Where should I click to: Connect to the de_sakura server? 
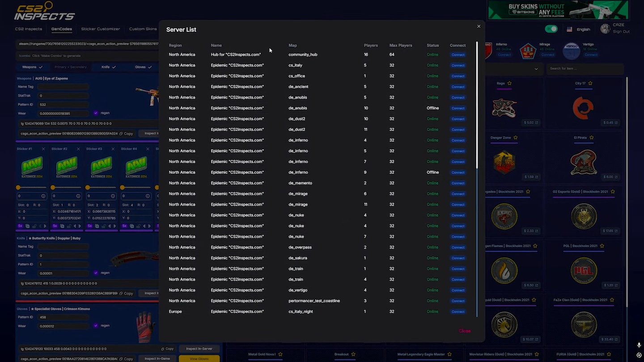[458, 258]
